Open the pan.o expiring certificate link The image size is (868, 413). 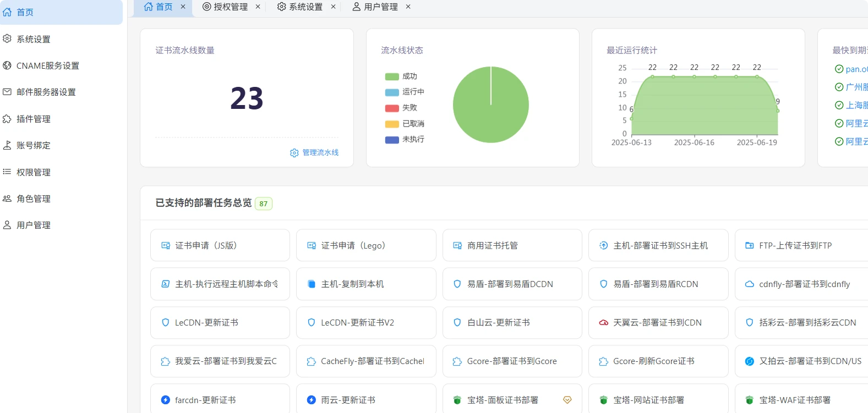coord(856,69)
